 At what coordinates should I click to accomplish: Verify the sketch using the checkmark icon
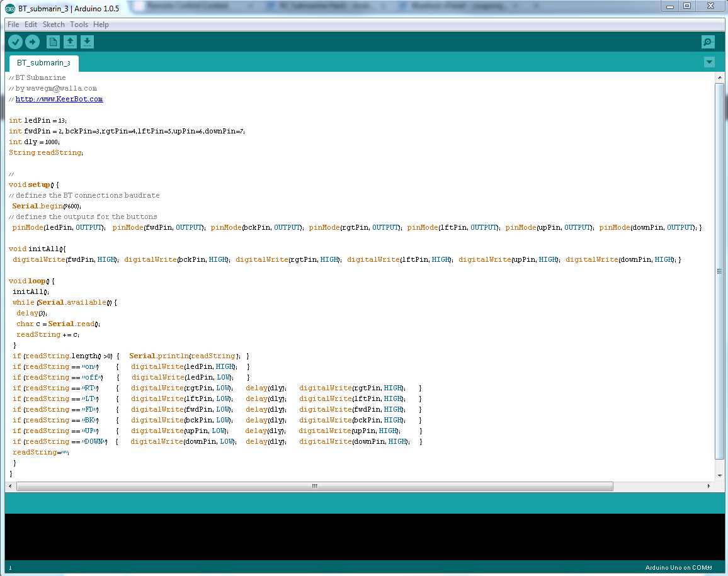tap(15, 42)
